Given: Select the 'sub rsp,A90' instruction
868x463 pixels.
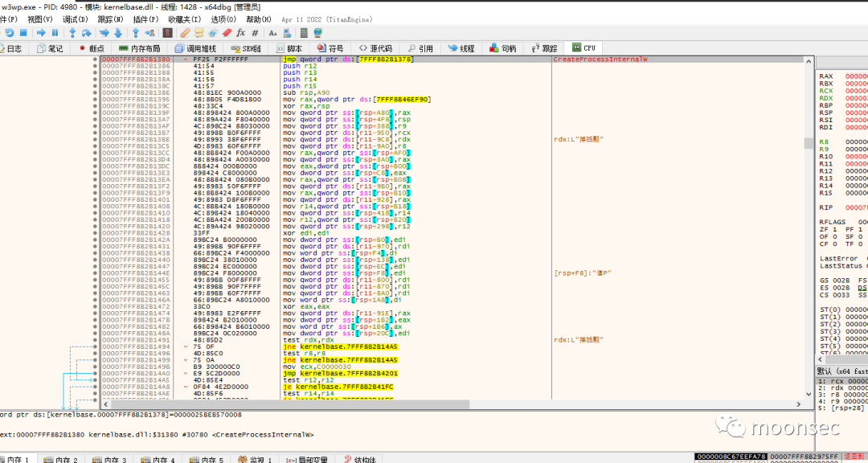Looking at the screenshot, I should click(x=306, y=92).
